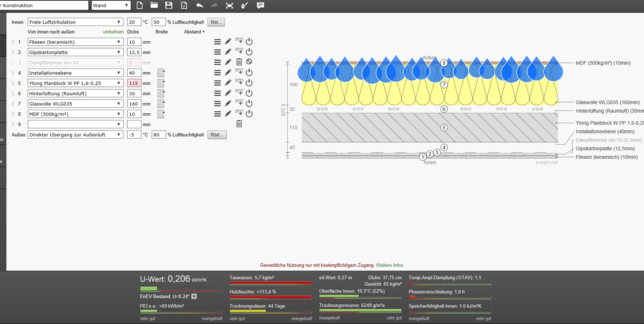Change material in Installationsebene dropdown

[75, 73]
